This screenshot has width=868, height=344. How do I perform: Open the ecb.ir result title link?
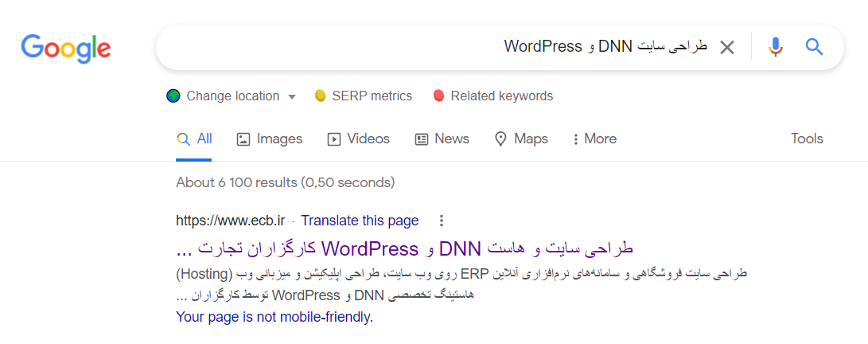404,248
